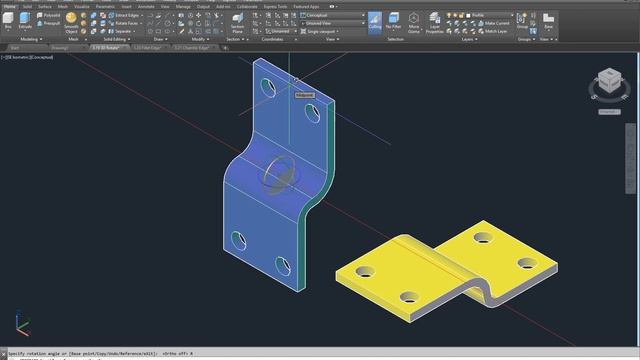Screen dimensions: 640x360
Task: Add a new drawing tab with plus
Action: [x=225, y=48]
